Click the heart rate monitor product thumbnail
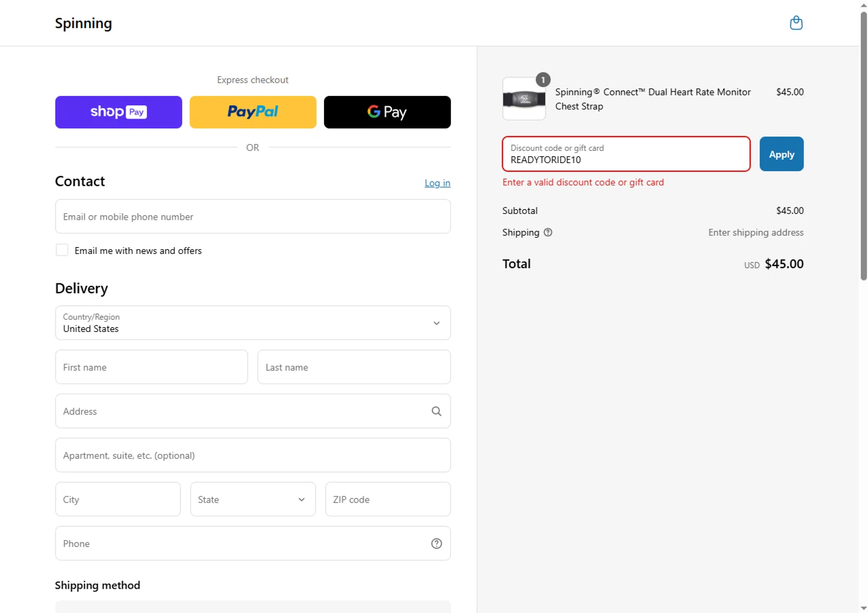The image size is (868, 613). coord(524,99)
